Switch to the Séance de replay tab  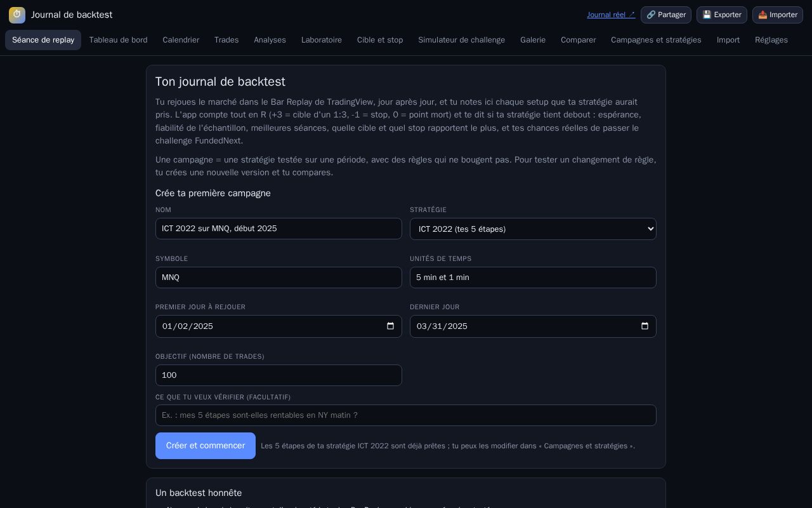pos(43,40)
